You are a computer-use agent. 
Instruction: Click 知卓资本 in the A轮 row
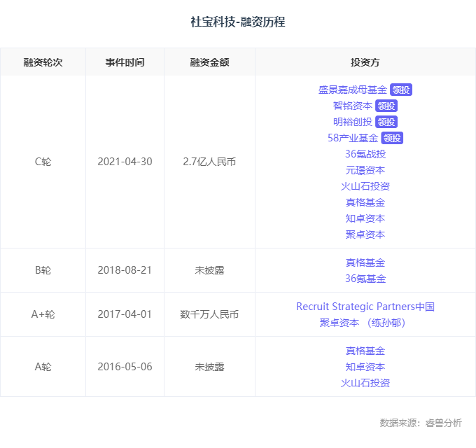(x=365, y=367)
